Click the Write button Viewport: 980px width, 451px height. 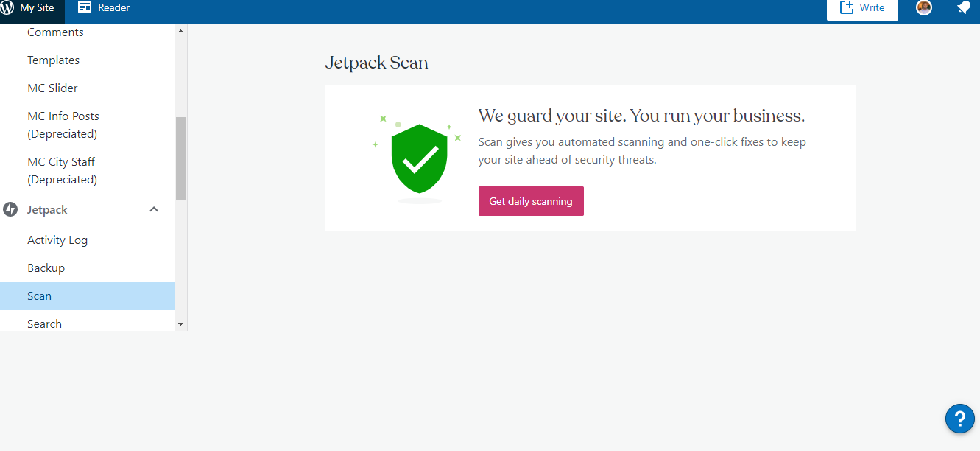(x=862, y=8)
